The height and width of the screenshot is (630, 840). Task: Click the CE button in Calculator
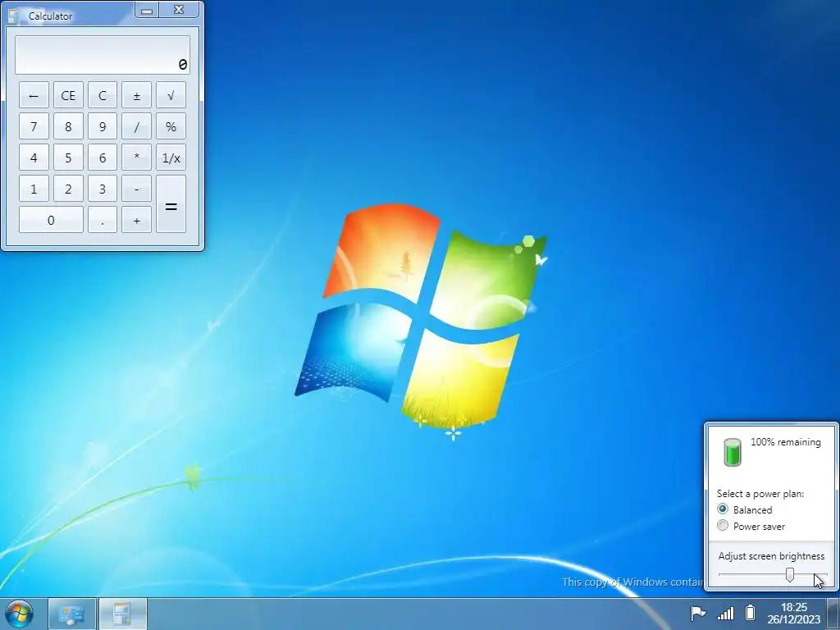click(68, 95)
